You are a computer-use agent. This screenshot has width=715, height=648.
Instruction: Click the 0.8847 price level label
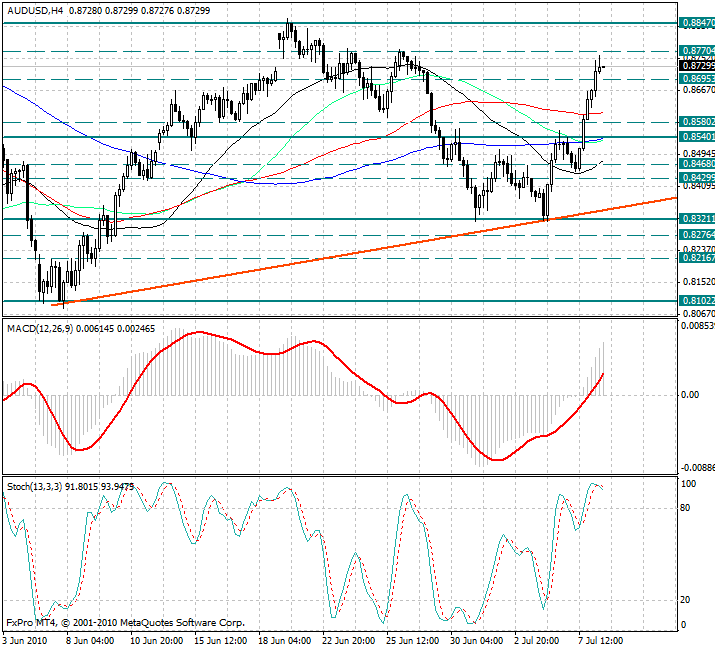coord(697,23)
